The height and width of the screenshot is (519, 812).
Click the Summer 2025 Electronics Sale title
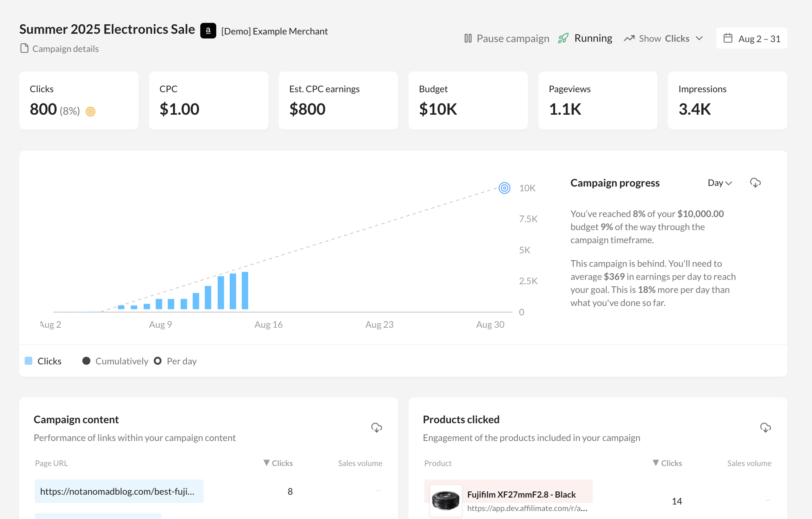(107, 29)
